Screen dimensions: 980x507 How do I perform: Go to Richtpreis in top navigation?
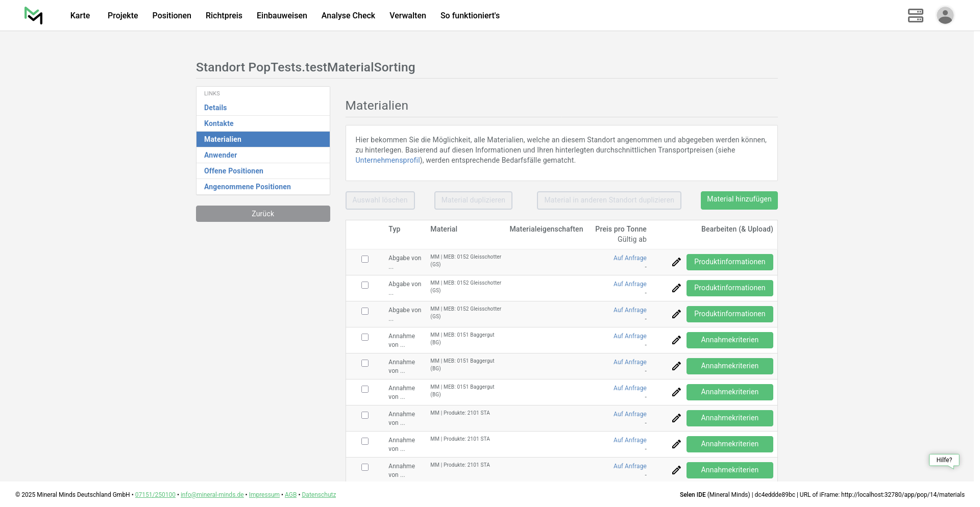click(x=224, y=15)
